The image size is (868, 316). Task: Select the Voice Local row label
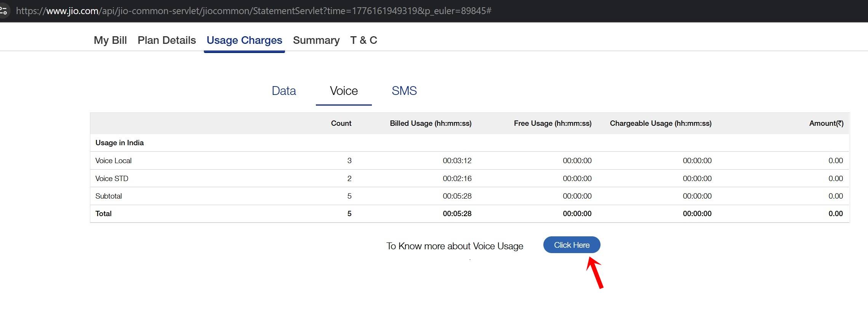point(113,160)
